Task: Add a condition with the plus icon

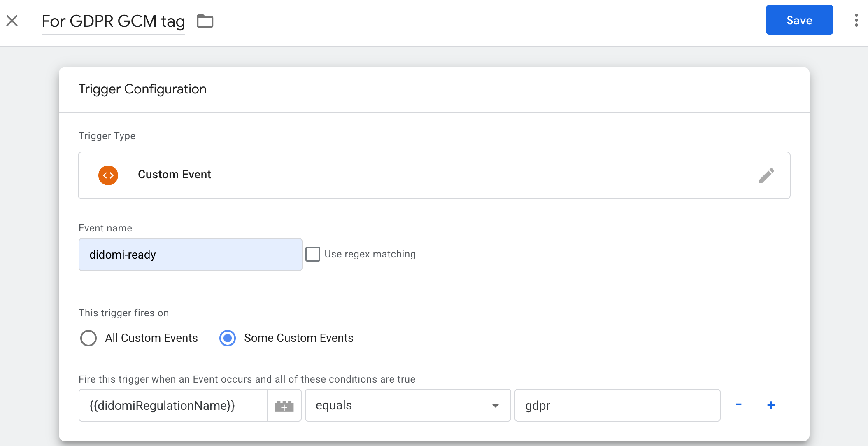Action: pyautogui.click(x=771, y=405)
